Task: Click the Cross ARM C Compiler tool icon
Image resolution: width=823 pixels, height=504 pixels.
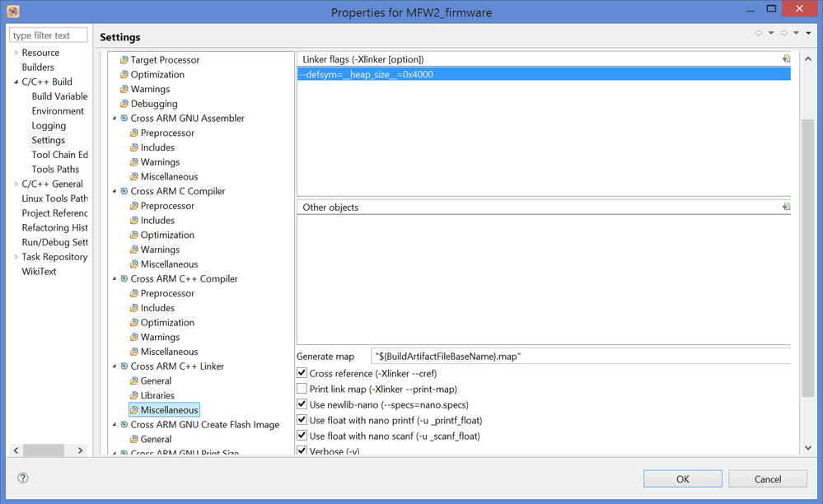Action: (x=124, y=191)
